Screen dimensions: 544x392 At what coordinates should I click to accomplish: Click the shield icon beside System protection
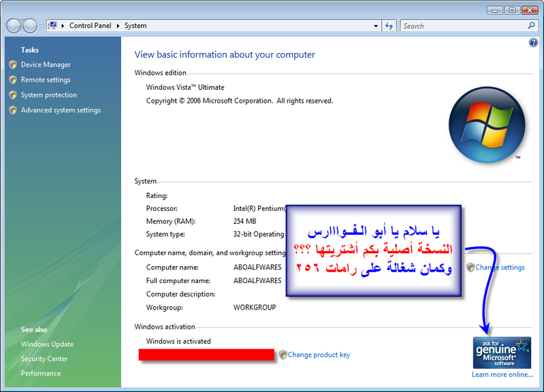(13, 95)
